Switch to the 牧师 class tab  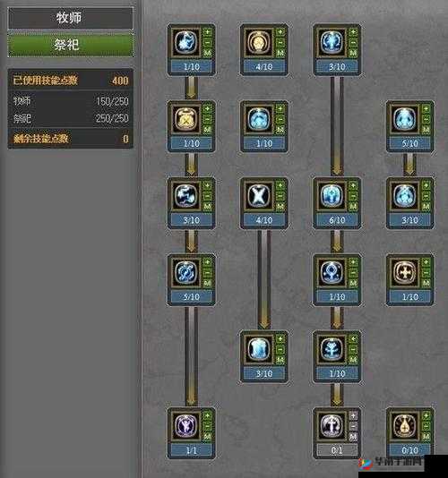pyautogui.click(x=70, y=18)
